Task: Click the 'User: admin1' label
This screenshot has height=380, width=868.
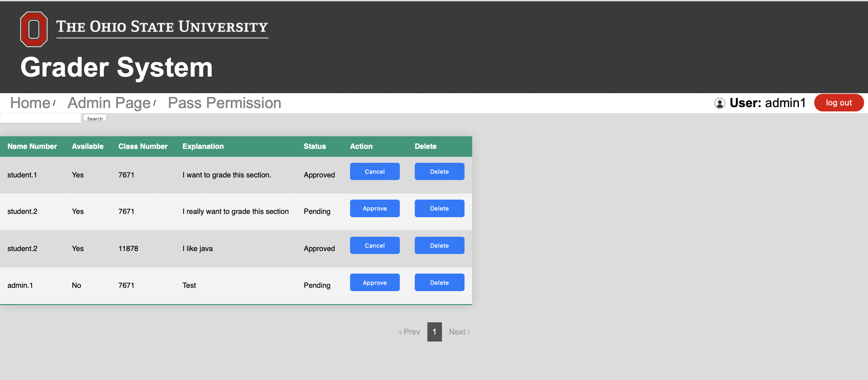Action: 767,103
